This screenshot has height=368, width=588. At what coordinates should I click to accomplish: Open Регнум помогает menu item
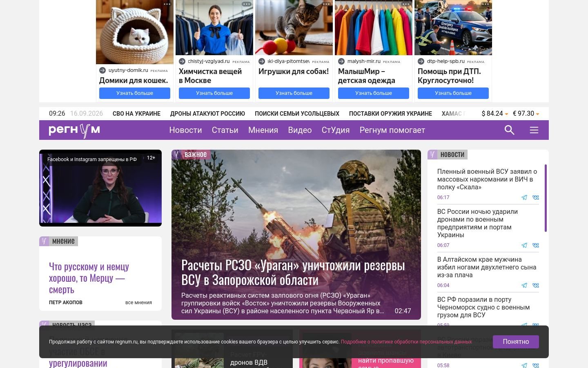[392, 130]
